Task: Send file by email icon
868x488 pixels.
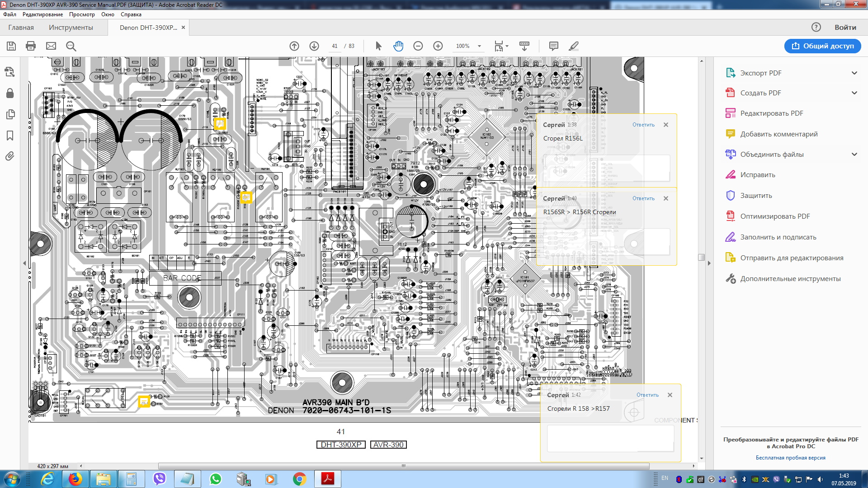Action: pos(51,46)
